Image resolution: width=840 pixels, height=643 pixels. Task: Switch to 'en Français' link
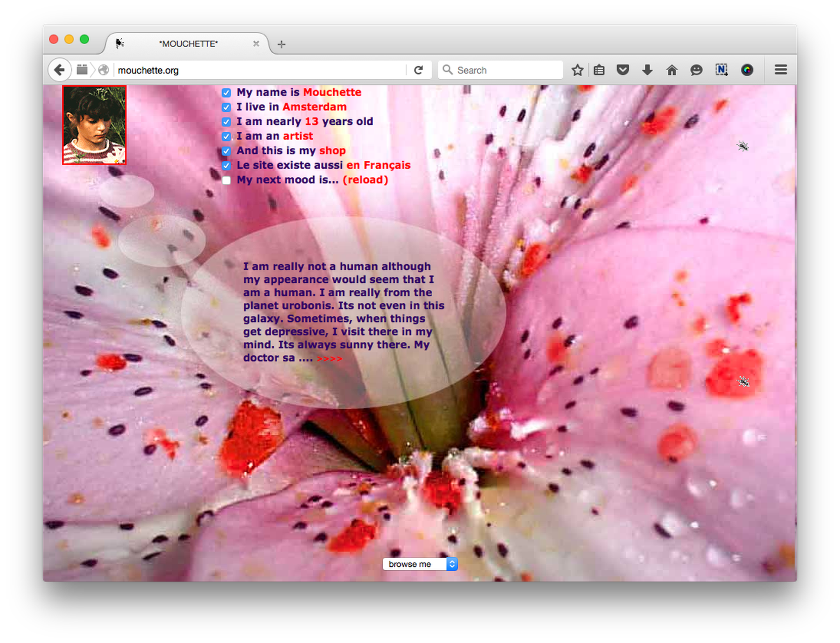tap(379, 165)
